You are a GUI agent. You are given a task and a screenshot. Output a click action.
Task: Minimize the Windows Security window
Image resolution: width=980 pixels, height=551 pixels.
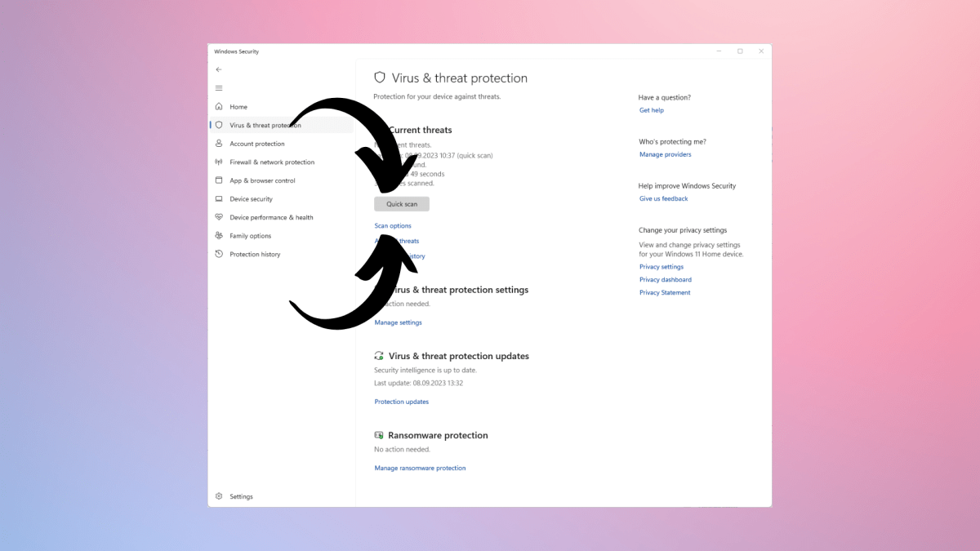(719, 51)
